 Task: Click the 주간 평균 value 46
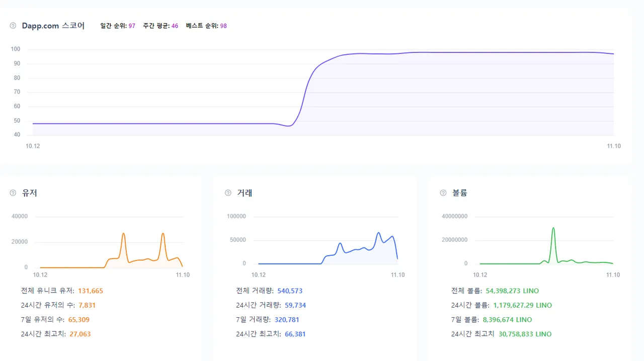[175, 26]
